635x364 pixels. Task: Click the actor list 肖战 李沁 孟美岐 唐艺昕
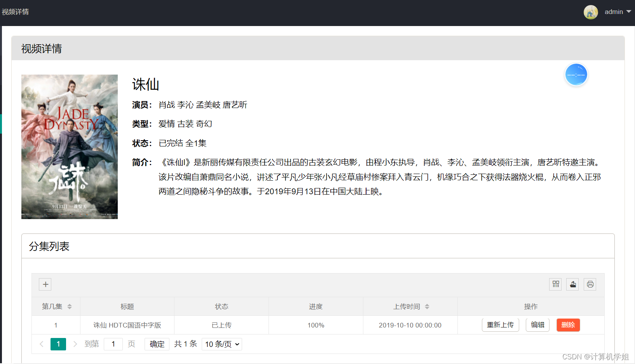(203, 105)
